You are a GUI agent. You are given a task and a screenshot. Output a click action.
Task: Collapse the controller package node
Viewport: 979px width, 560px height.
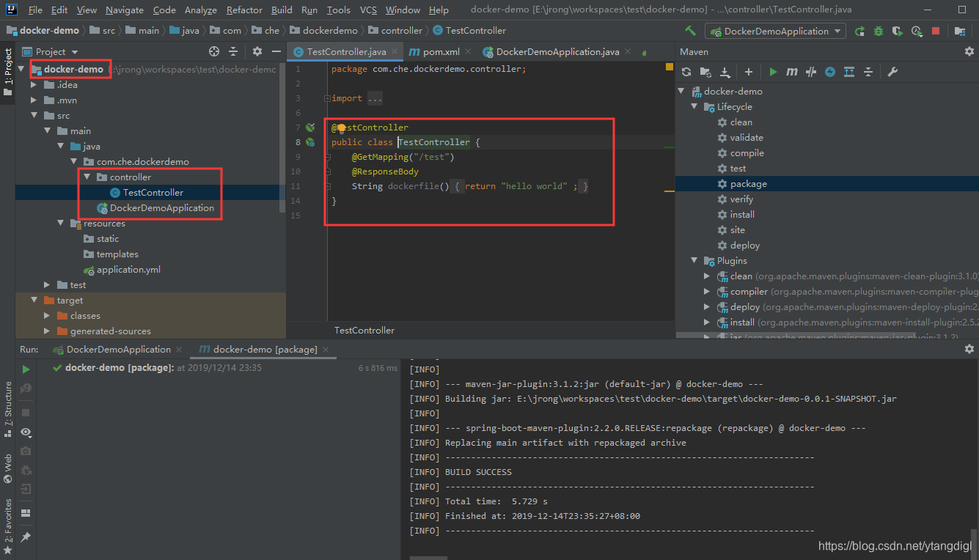click(x=87, y=177)
